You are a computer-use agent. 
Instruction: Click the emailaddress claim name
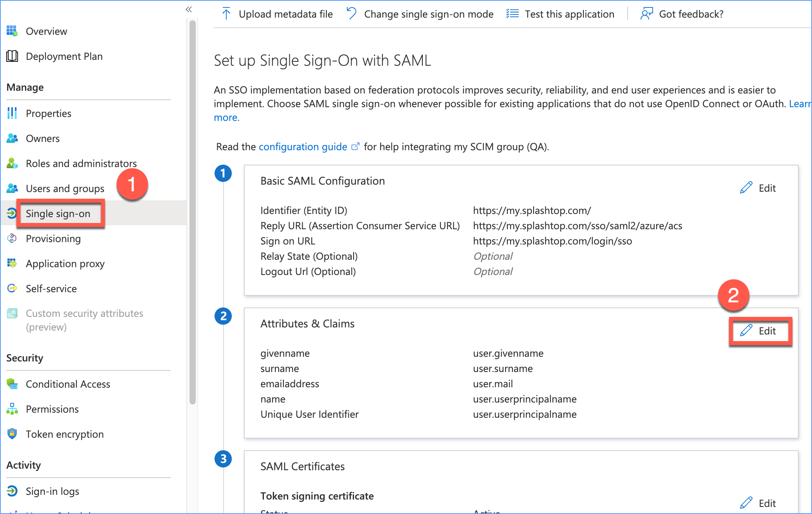(x=290, y=384)
